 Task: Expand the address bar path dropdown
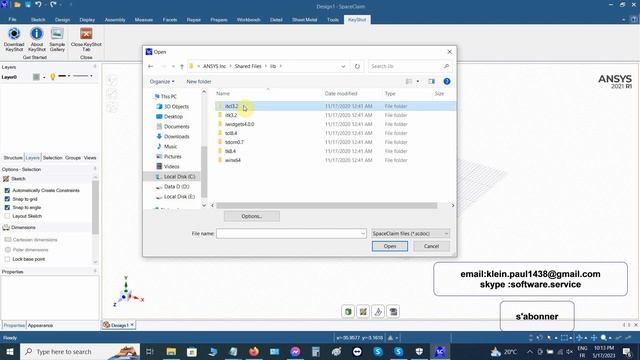(343, 66)
